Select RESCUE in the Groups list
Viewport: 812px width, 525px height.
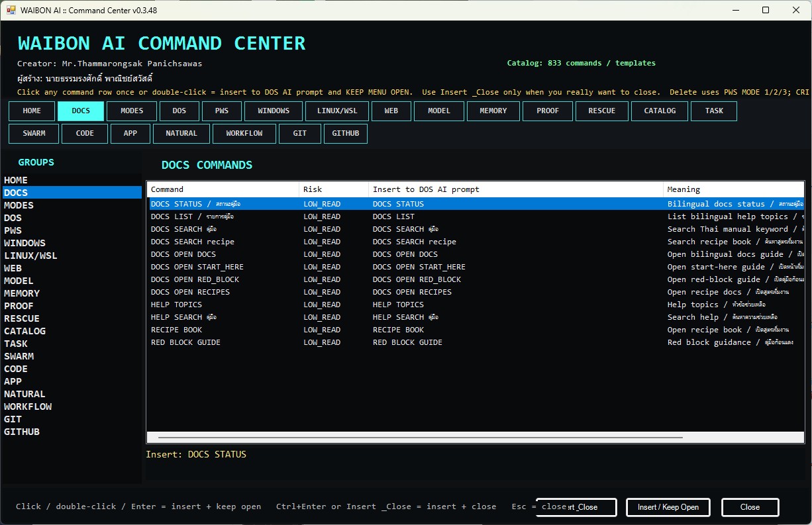coord(72,318)
